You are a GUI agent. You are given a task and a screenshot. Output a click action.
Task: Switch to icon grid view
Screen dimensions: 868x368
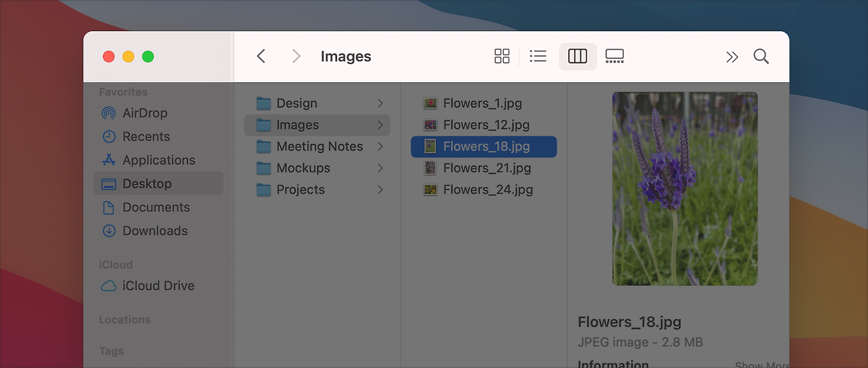click(502, 56)
